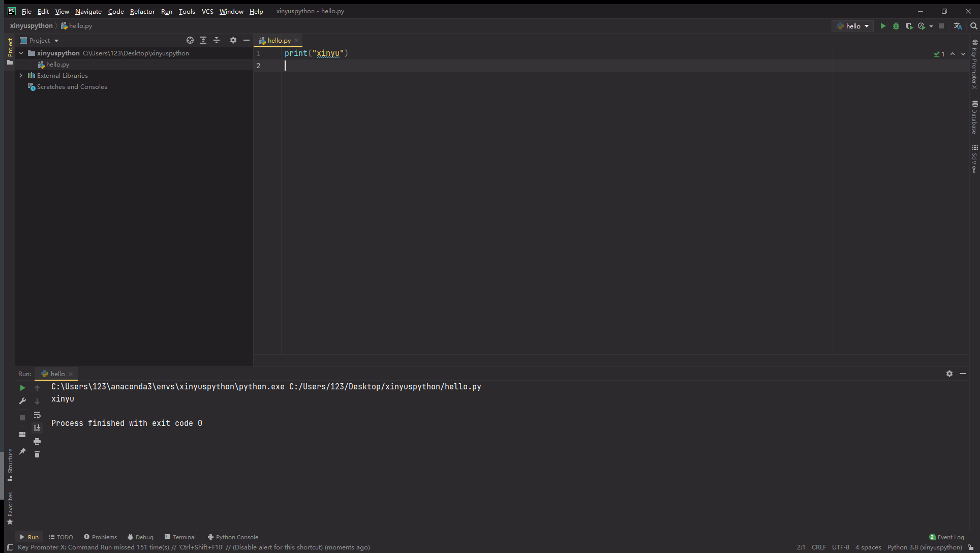Click the Stop square in Run panel
Viewport: 980px width, 553px height.
tap(22, 418)
